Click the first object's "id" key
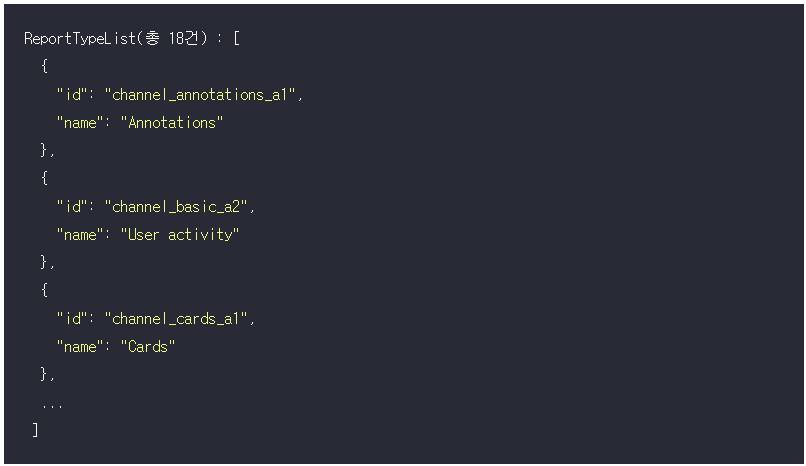The width and height of the screenshot is (806, 466). coord(72,95)
